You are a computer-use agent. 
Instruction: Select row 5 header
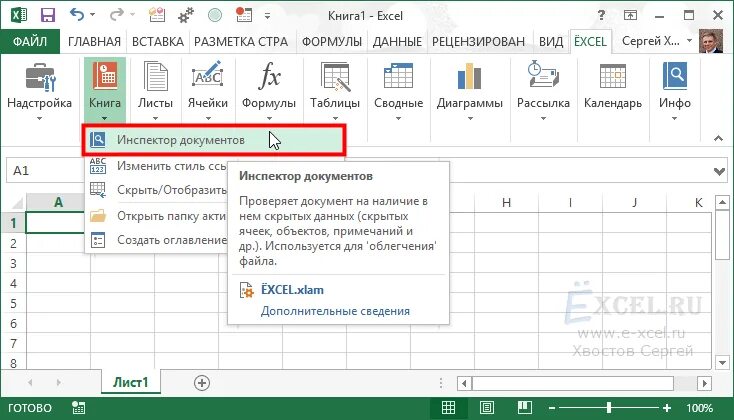click(x=13, y=303)
